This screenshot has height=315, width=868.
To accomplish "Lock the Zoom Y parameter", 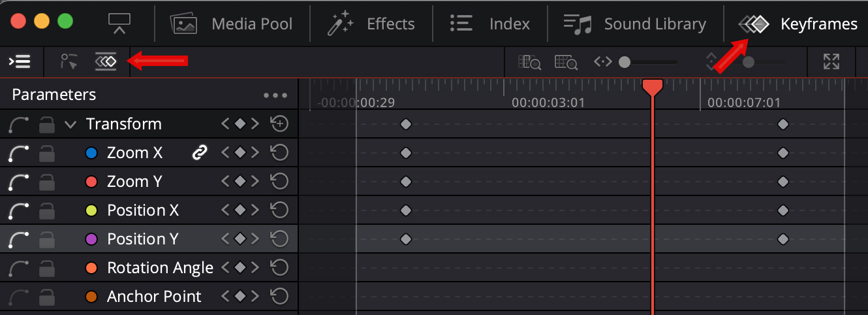I will tap(46, 182).
